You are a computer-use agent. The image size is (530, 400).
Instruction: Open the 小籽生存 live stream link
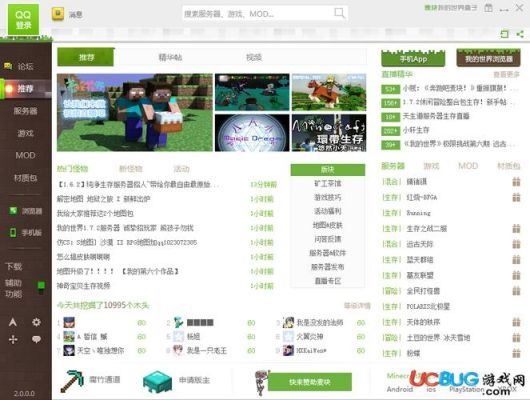pyautogui.click(x=416, y=130)
